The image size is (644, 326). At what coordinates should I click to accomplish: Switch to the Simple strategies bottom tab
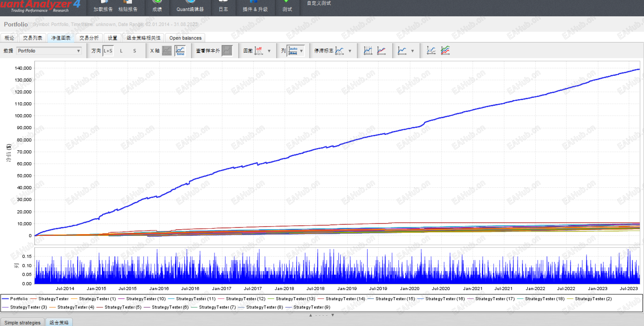click(23, 322)
